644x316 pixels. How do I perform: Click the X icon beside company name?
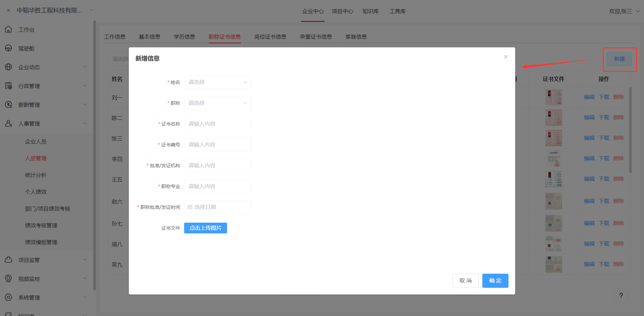tap(8, 10)
